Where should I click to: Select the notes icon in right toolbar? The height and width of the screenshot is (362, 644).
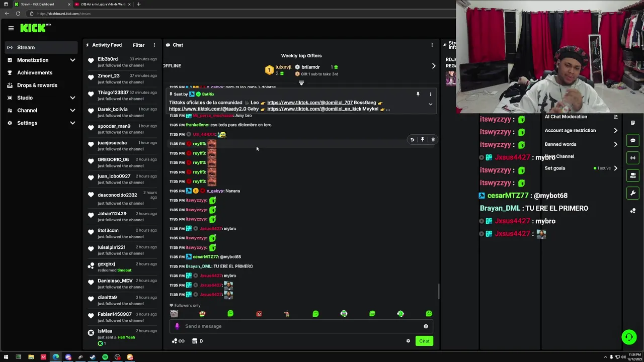(x=633, y=123)
